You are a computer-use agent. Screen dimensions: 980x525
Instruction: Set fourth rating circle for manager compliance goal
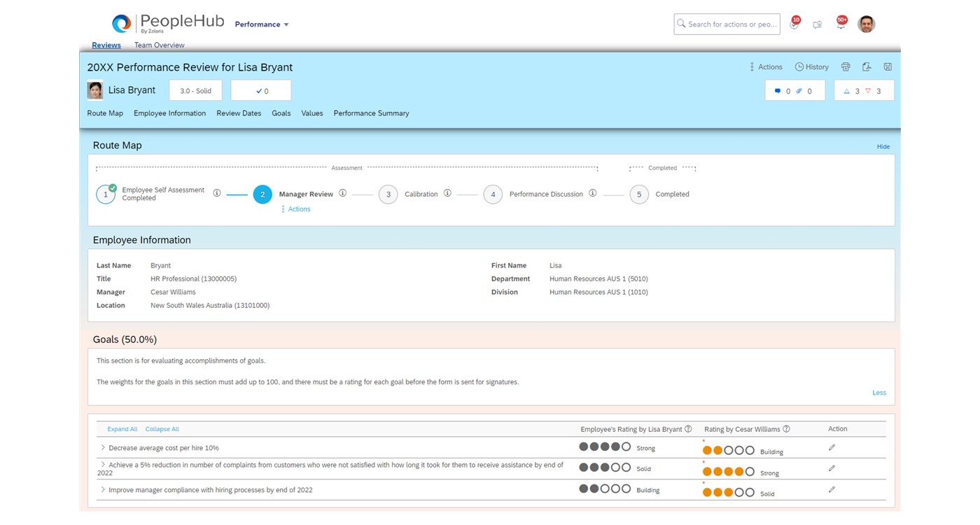coord(739,493)
